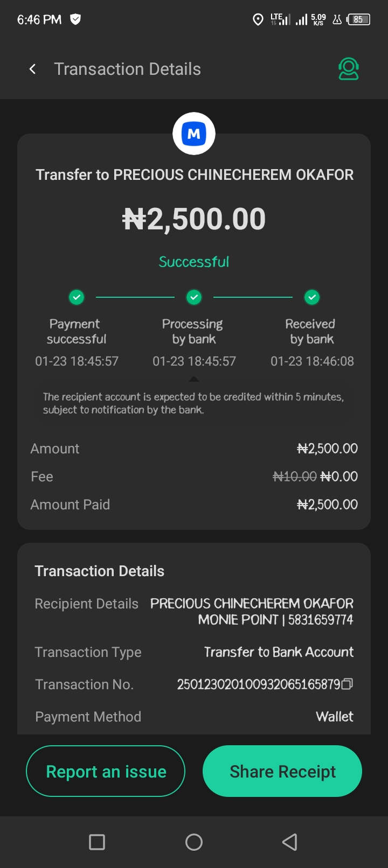Tap the Processing by bank checkmark
This screenshot has width=388, height=868.
coord(194,297)
